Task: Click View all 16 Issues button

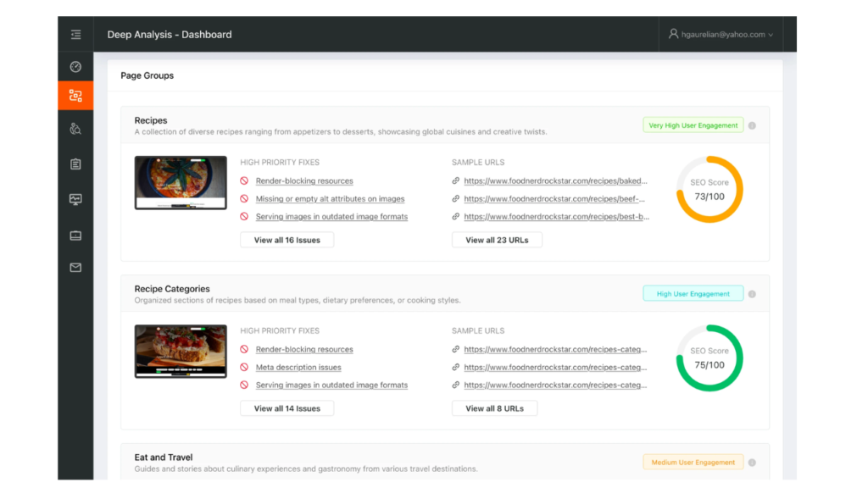Action: [287, 240]
